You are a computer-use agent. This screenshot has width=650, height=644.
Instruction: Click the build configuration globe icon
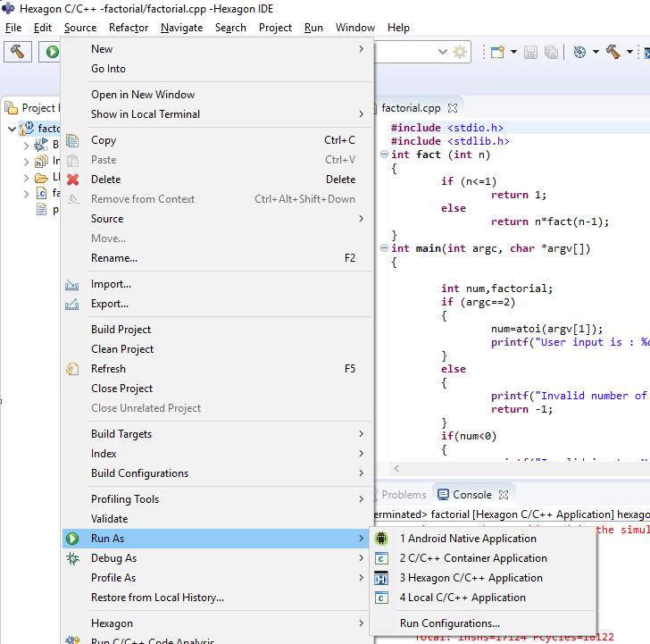click(579, 52)
